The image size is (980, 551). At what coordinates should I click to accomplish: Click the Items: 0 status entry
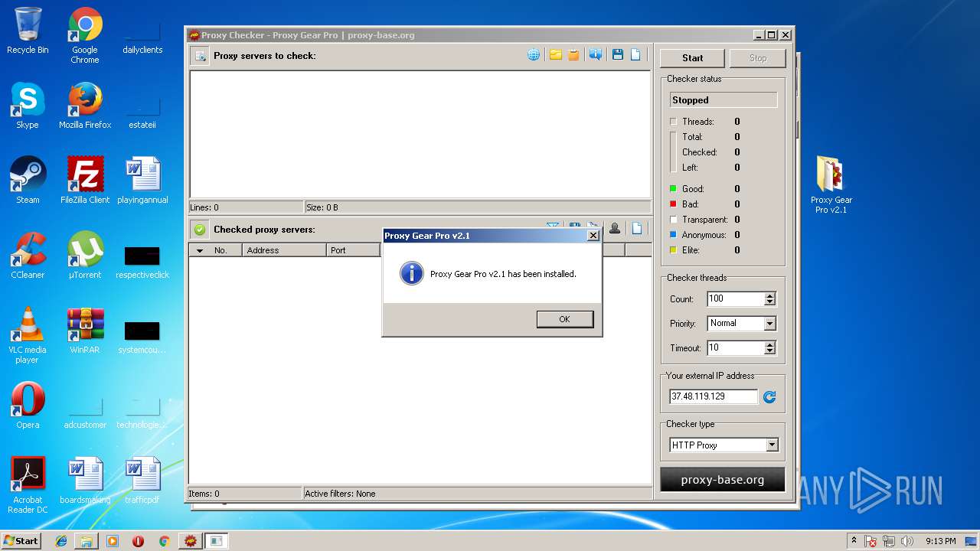coord(204,494)
